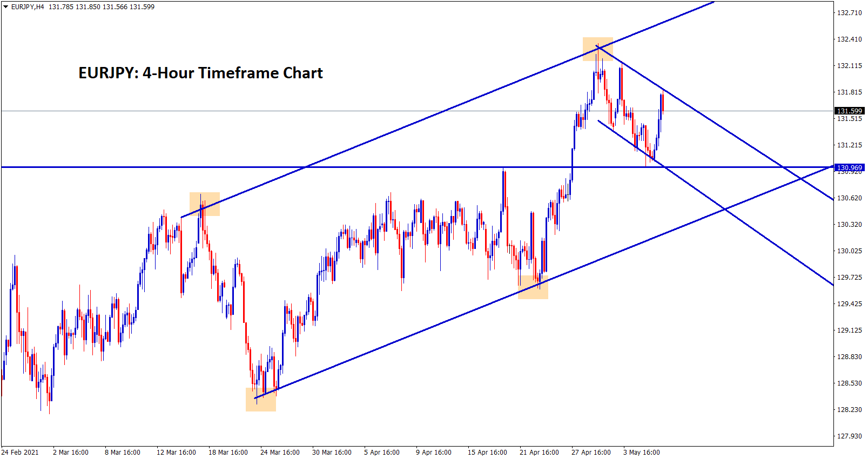Open the chart menu triangle beside EURJPY,H4
868x459 pixels.
(x=6, y=7)
